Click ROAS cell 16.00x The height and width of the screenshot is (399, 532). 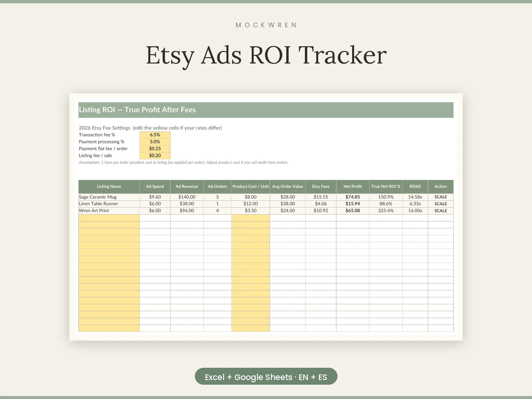(415, 211)
